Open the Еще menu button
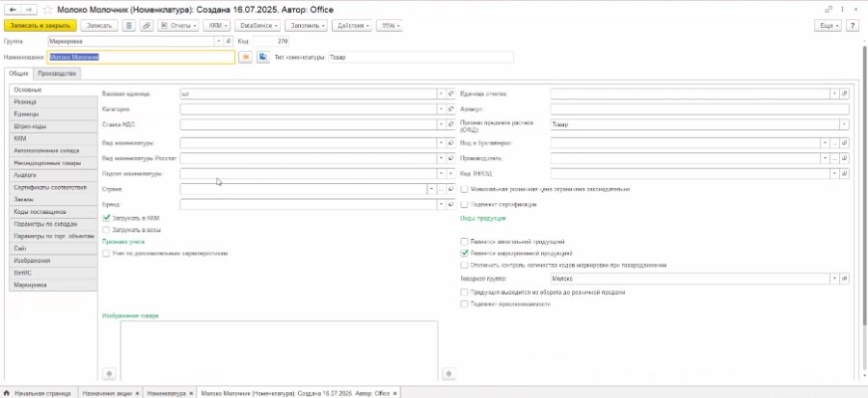Screen dimensions: 868x398 coord(828,25)
